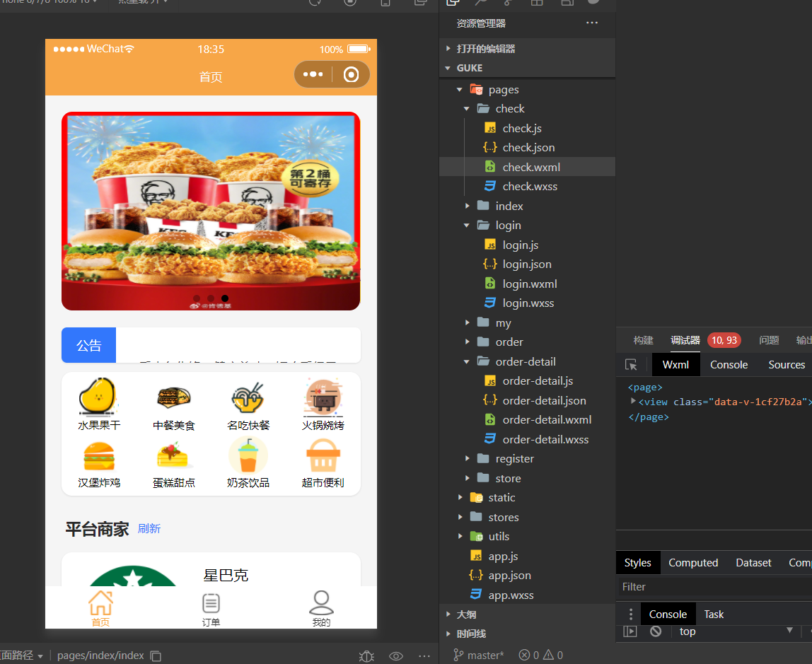
Task: Switch to the Console devtools tab
Action: [729, 365]
